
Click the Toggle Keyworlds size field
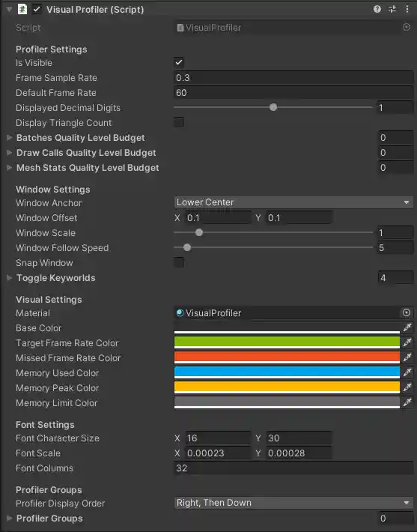click(395, 277)
